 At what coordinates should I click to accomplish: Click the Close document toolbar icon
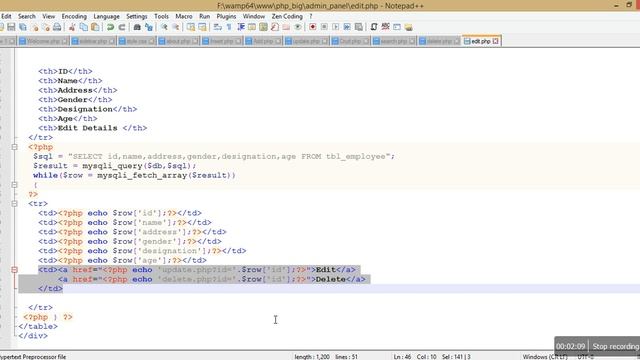tap(35, 27)
